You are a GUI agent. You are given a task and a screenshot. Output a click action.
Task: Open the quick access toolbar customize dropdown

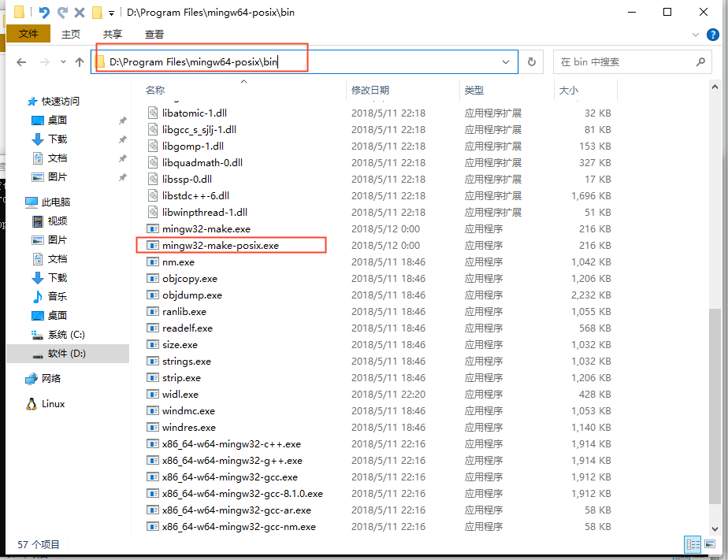click(111, 13)
